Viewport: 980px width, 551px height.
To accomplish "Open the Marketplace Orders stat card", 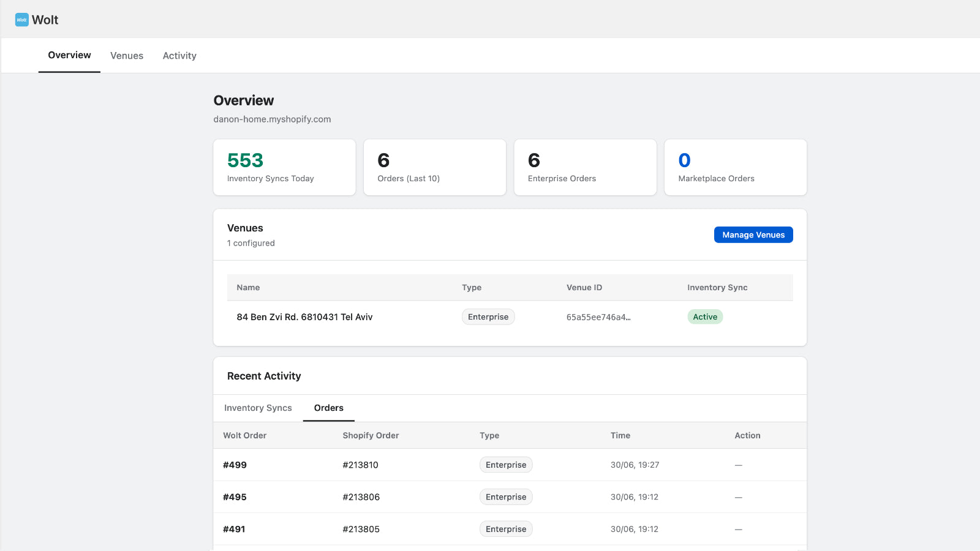I will [736, 167].
